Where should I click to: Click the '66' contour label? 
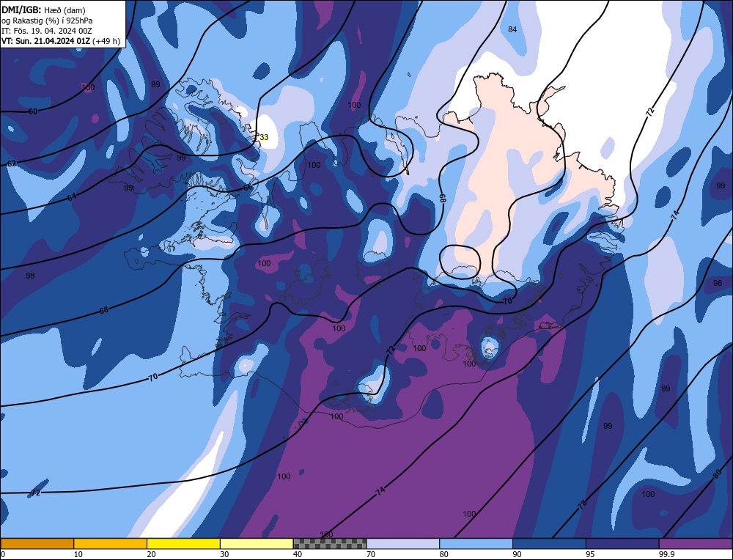[248, 188]
